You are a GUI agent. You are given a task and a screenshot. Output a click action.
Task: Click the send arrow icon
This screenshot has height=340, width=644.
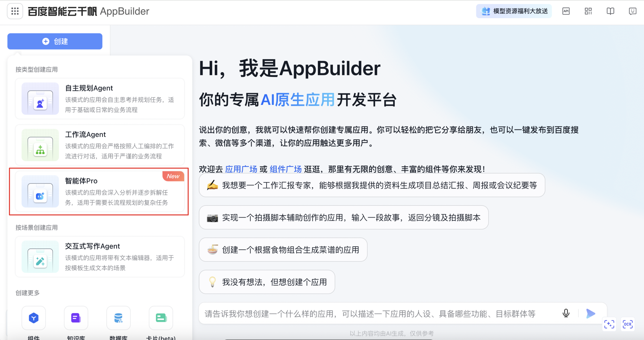pos(591,313)
